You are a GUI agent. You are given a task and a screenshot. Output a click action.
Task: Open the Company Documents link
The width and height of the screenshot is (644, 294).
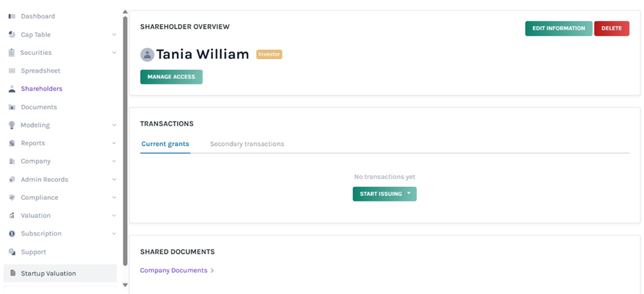174,271
